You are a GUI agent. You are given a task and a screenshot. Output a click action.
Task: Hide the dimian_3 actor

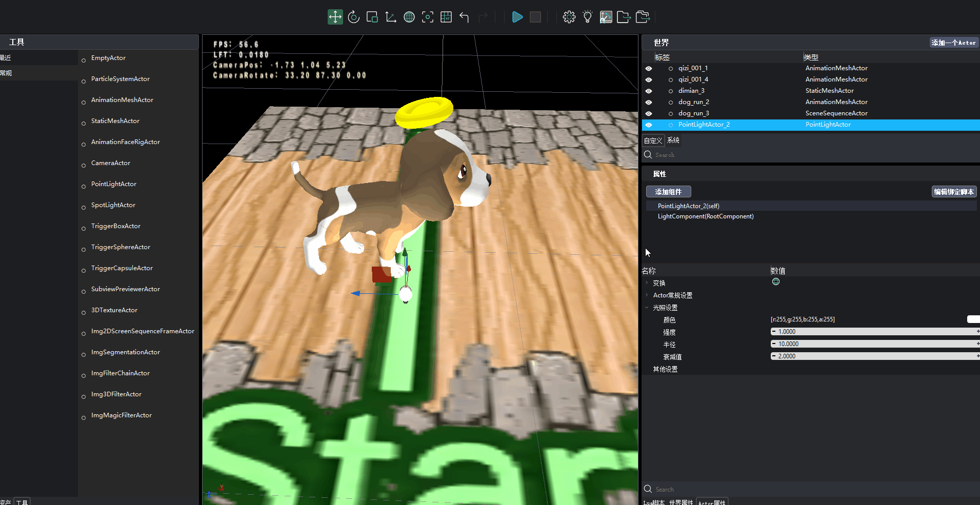tap(649, 91)
